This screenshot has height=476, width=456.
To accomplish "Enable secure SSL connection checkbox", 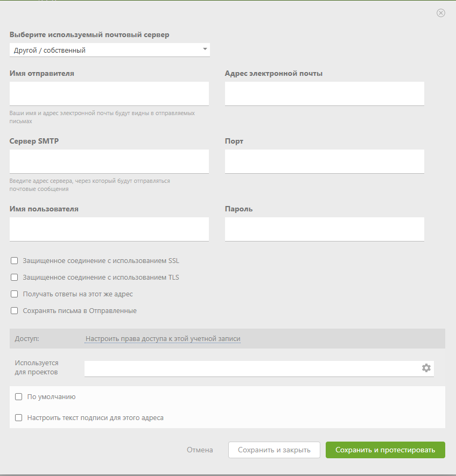I will (15, 261).
